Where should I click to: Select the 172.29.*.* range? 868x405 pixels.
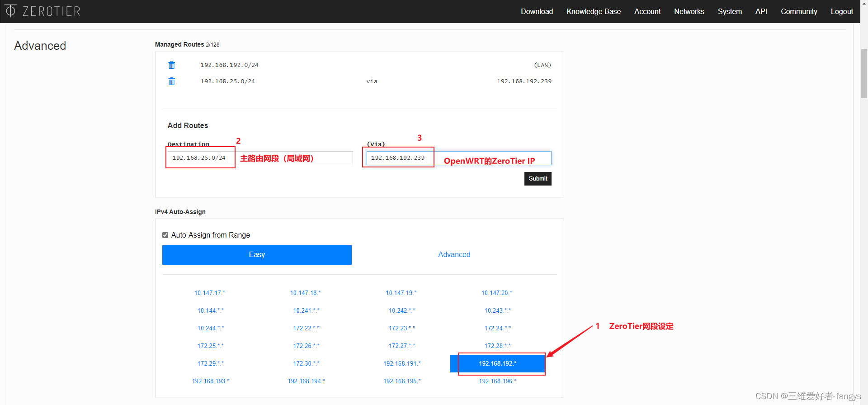pos(211,363)
